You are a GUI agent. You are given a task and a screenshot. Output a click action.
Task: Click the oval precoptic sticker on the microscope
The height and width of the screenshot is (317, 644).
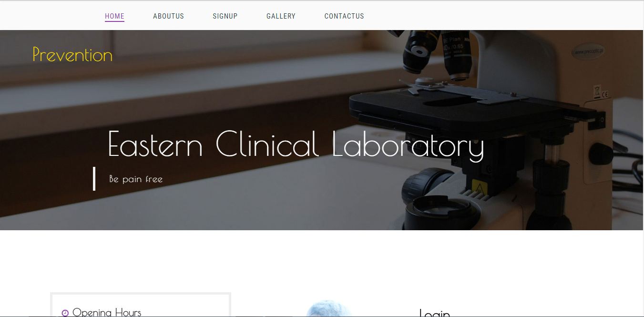(588, 51)
